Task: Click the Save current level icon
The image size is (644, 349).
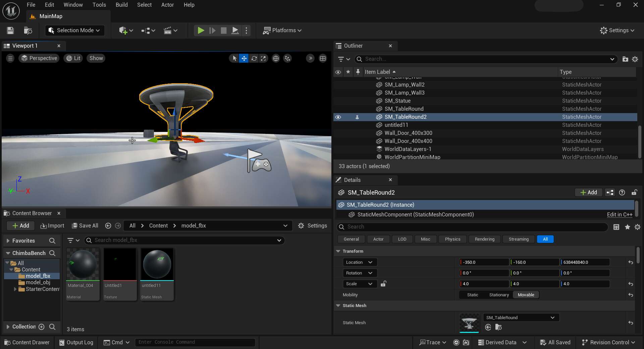Action: coord(10,31)
